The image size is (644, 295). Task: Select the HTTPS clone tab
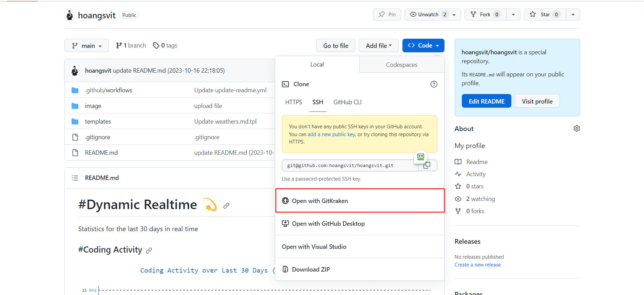pos(293,102)
